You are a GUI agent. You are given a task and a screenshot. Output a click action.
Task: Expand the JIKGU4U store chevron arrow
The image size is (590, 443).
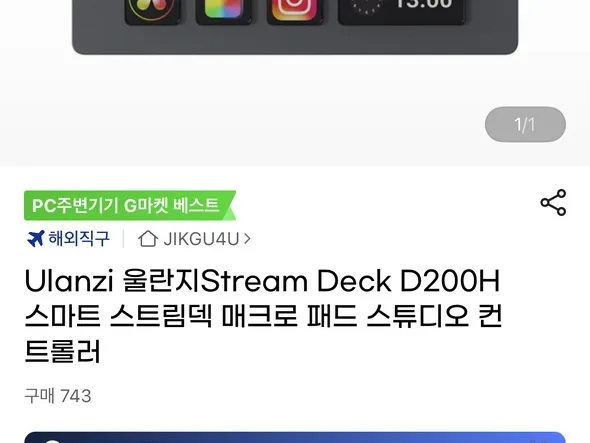pyautogui.click(x=247, y=239)
